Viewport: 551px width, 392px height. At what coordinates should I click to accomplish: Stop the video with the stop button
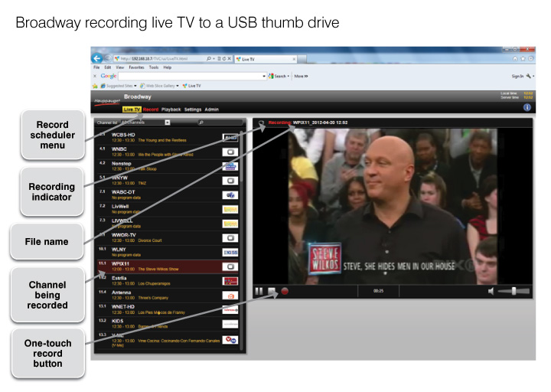pos(272,291)
